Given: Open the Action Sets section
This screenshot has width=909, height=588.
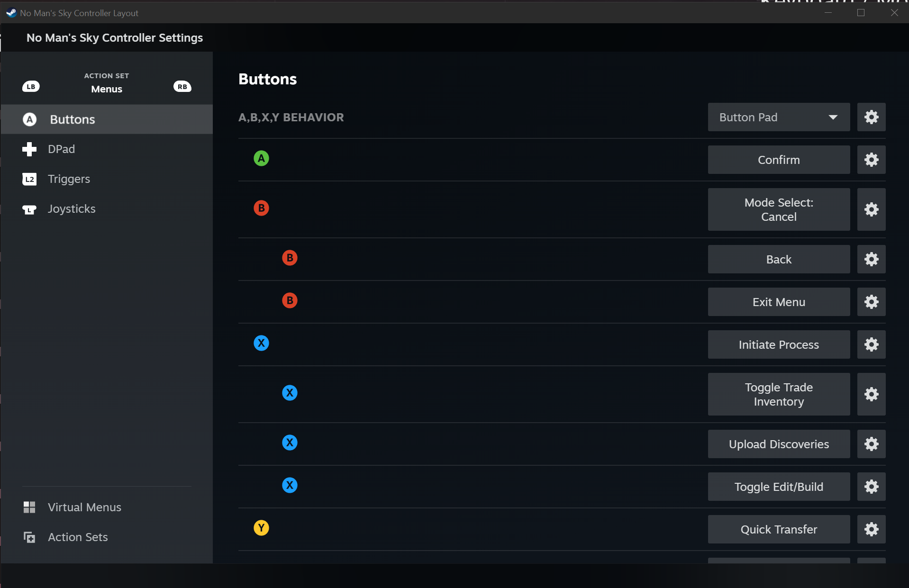Looking at the screenshot, I should pos(107,537).
